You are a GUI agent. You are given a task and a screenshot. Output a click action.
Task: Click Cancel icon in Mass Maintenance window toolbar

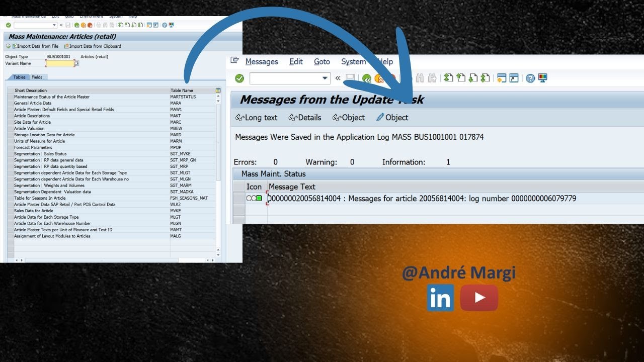[90, 25]
